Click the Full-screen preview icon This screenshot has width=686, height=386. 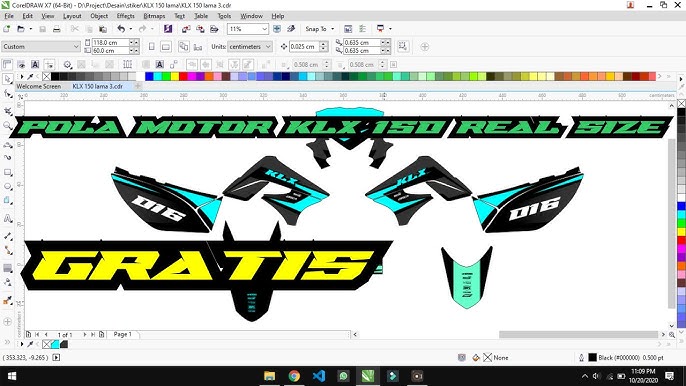tap(277, 29)
